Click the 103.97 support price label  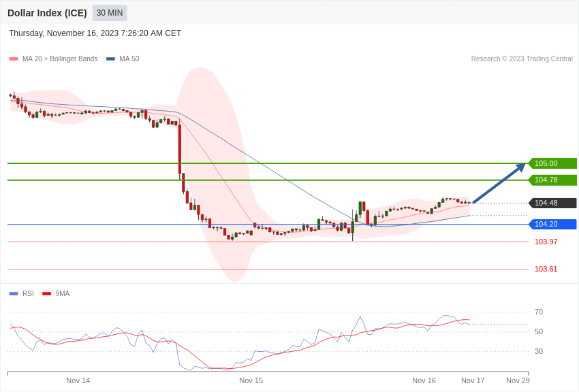pos(546,242)
